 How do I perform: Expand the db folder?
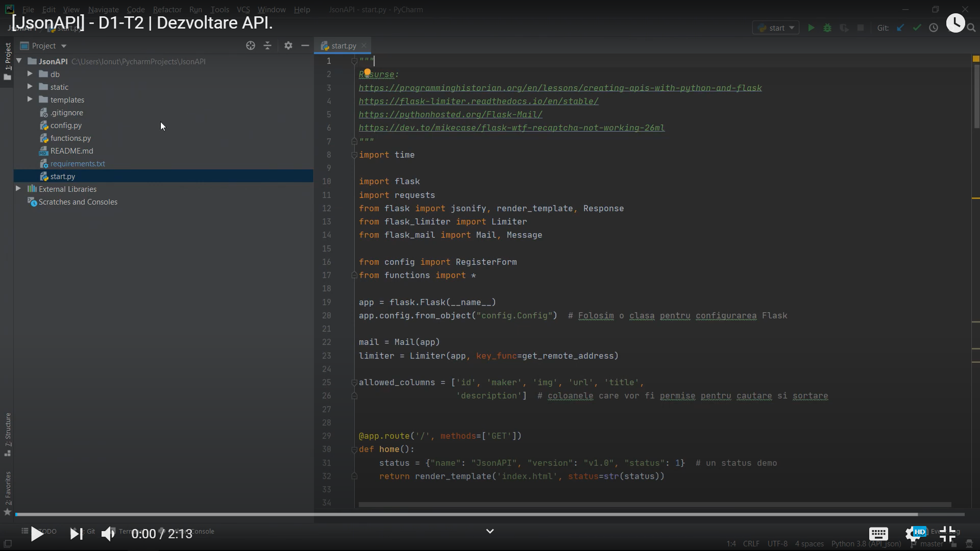(x=30, y=74)
